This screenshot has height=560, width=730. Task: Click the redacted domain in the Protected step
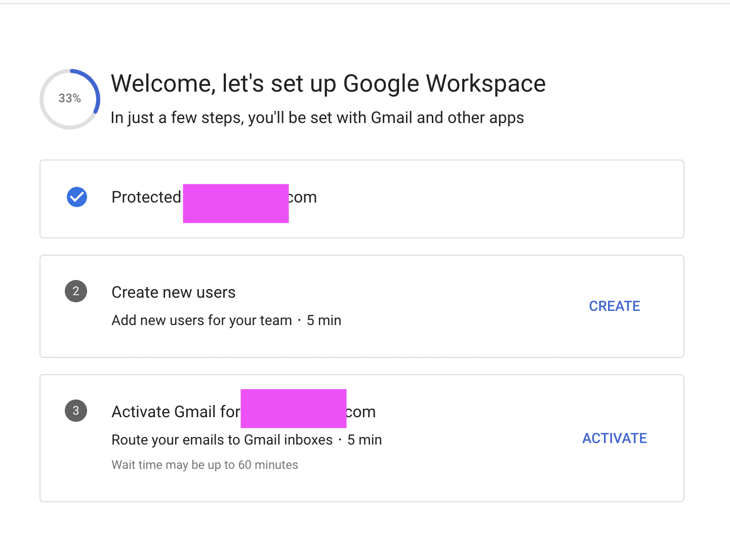(x=235, y=203)
